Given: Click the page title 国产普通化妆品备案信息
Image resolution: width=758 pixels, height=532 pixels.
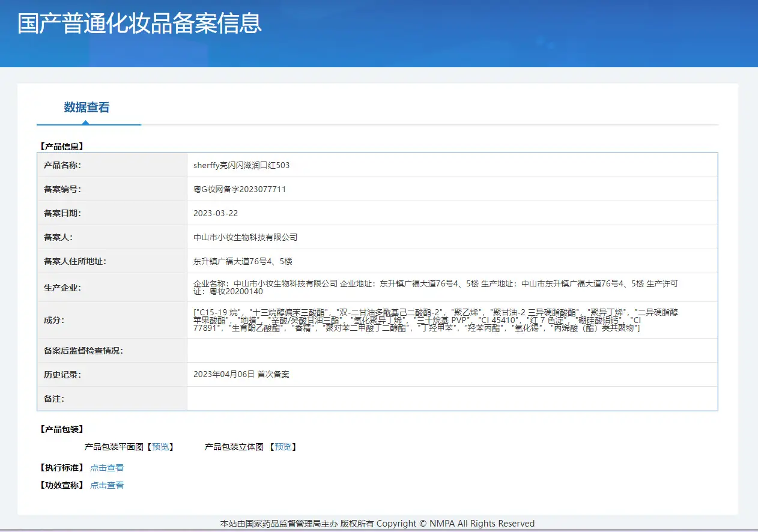Looking at the screenshot, I should (140, 23).
